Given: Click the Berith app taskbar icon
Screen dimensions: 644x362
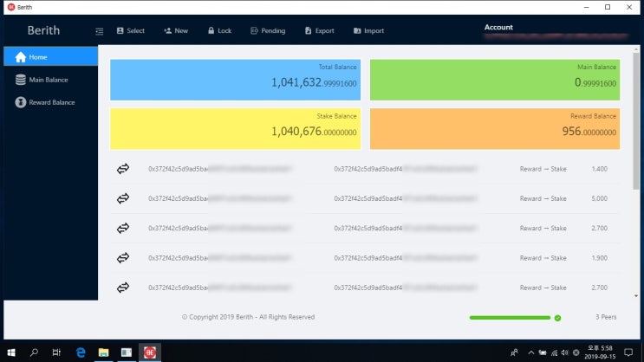Looking at the screenshot, I should pos(149,352).
